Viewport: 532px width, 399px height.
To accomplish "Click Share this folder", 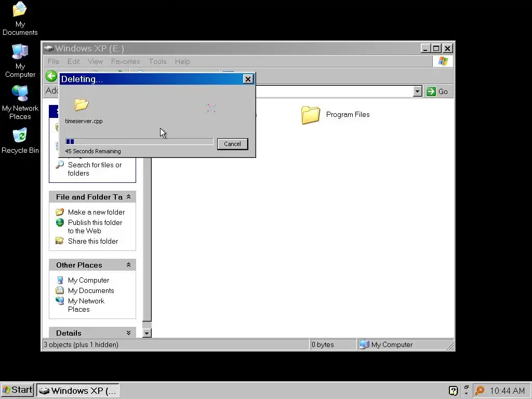I will (x=93, y=241).
